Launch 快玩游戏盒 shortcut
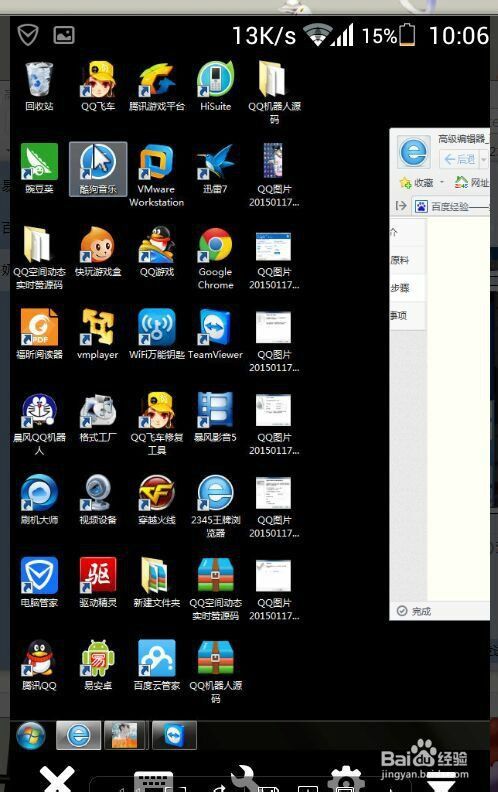Image resolution: width=498 pixels, height=792 pixels. pyautogui.click(x=98, y=252)
